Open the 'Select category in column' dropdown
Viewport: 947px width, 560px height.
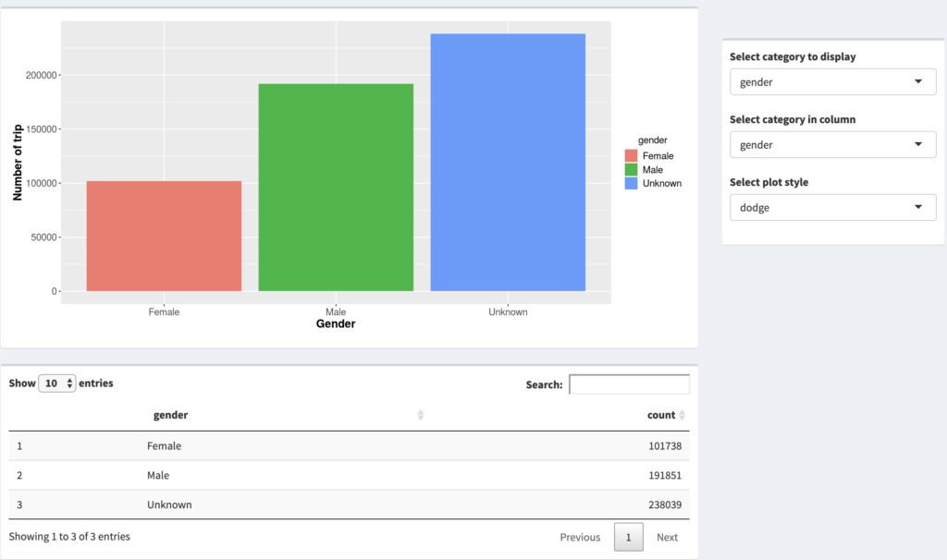pos(833,145)
